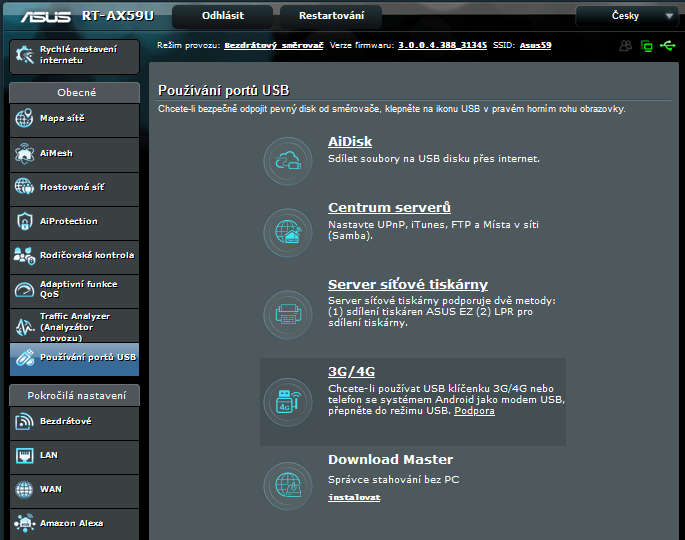Click the Download Master globe icon

[288, 486]
